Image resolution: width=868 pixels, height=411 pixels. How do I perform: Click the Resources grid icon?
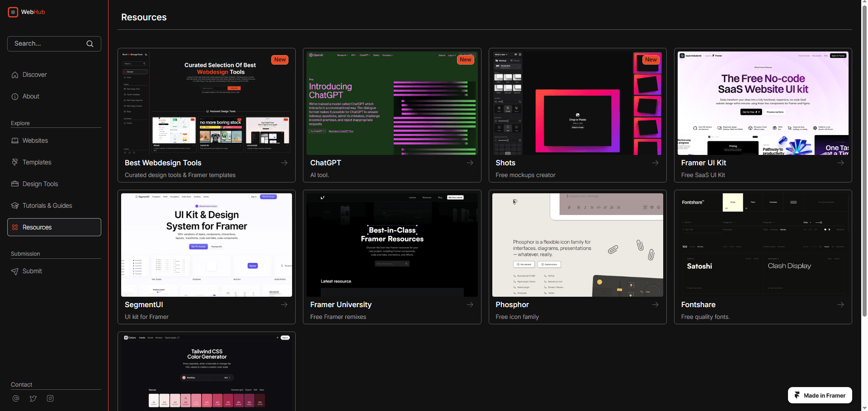coord(15,227)
